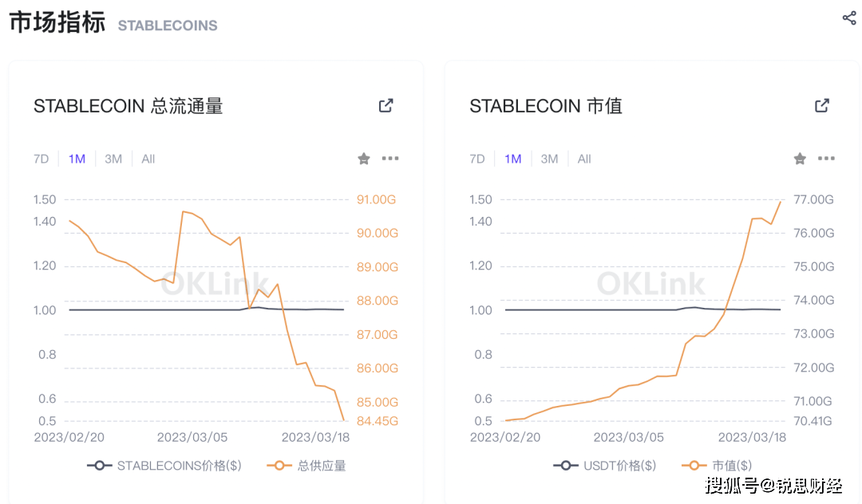This screenshot has width=862, height=504.
Task: Open STABLECOIN 总流通量 chart in external view
Action: point(386,105)
